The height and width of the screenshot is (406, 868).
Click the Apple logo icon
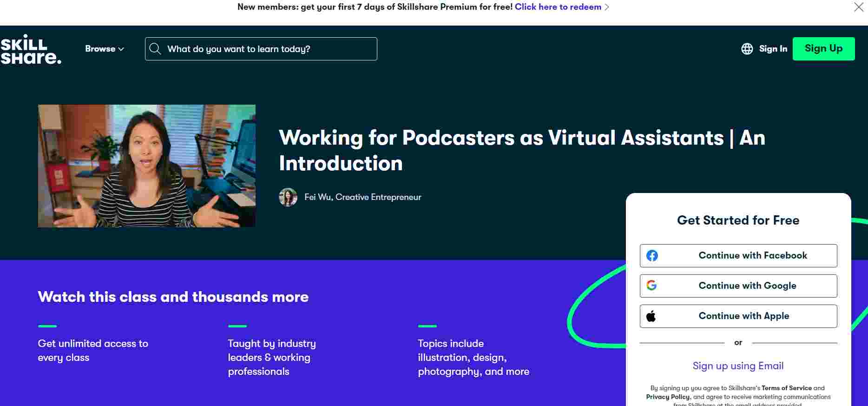click(651, 316)
